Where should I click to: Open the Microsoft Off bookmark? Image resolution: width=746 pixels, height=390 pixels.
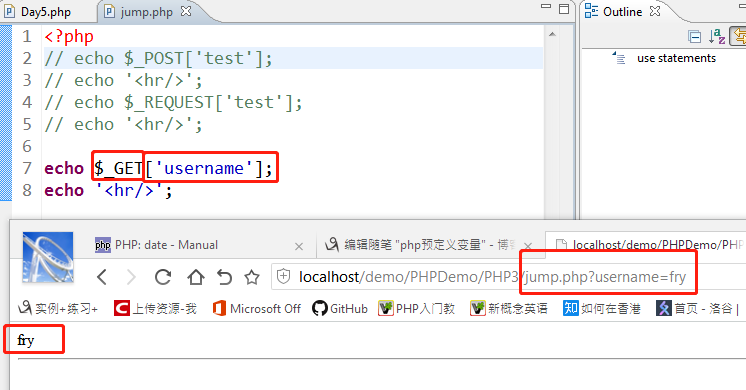[x=256, y=309]
